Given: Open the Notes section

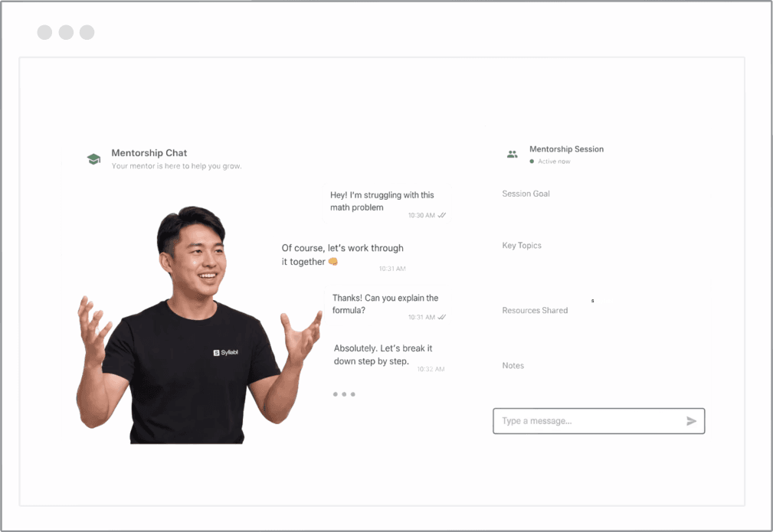Looking at the screenshot, I should 513,365.
